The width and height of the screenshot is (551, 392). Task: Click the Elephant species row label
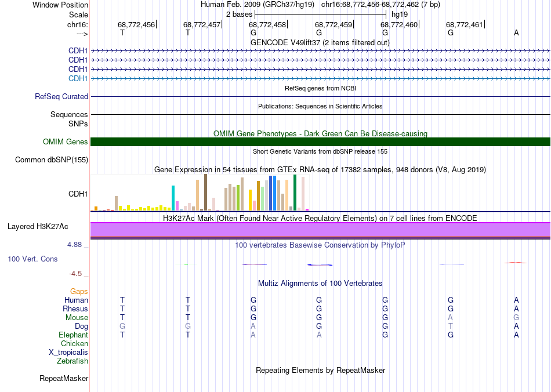coord(73,335)
